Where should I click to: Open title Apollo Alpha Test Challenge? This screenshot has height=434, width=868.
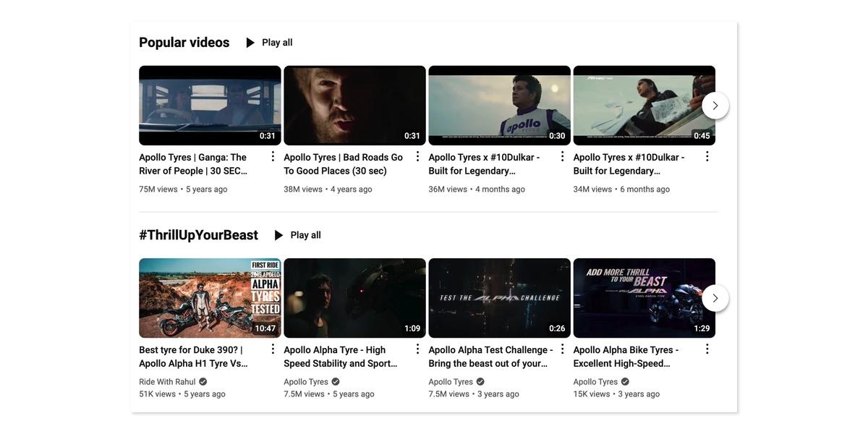[490, 357]
